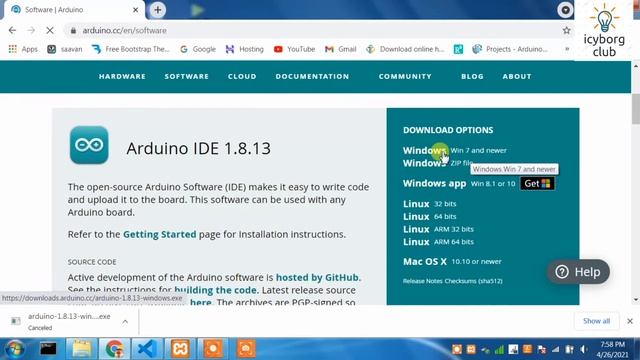Open the Free Bootstrap bookmark
This screenshot has width=640, height=360.
pyautogui.click(x=131, y=49)
